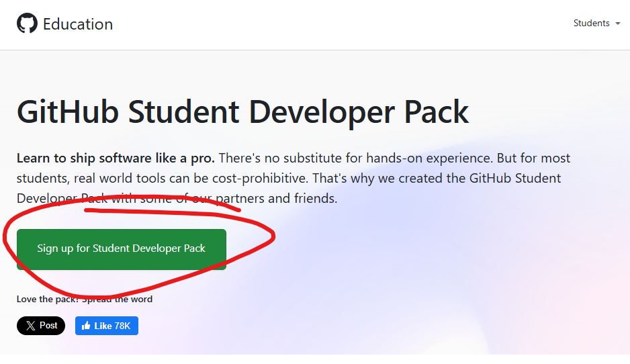The image size is (630, 364).
Task: Click the bold text 'Learn to ship software like a pro.'
Action: 116,158
